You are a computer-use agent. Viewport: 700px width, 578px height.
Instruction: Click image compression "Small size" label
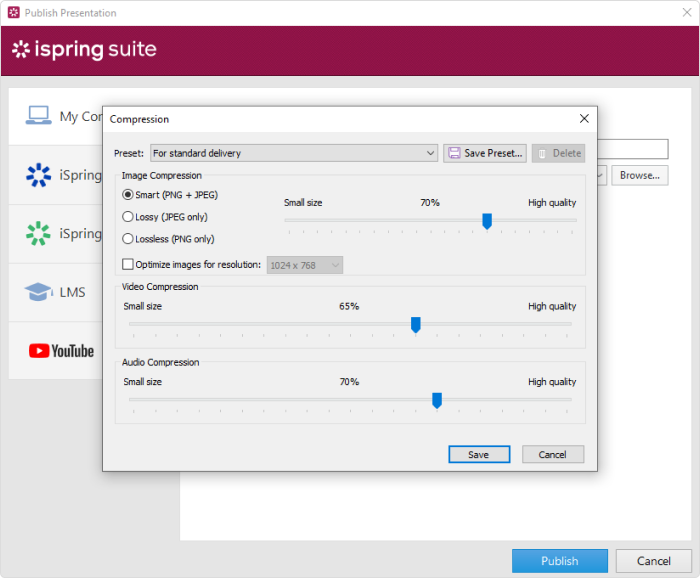[x=303, y=203]
